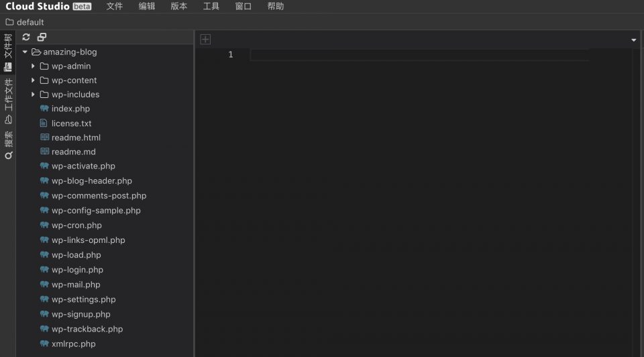Click the wp-links-opml.php elephant icon
The height and width of the screenshot is (357, 644).
tap(44, 240)
